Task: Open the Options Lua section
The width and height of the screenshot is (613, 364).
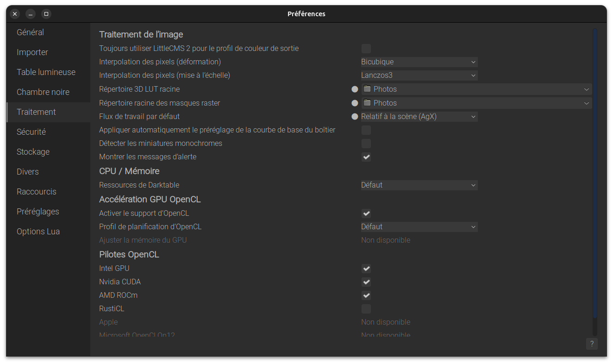Action: click(38, 232)
